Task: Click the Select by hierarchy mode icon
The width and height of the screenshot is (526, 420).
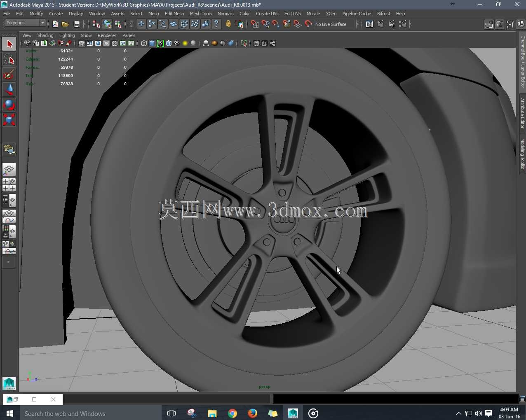Action: point(96,24)
